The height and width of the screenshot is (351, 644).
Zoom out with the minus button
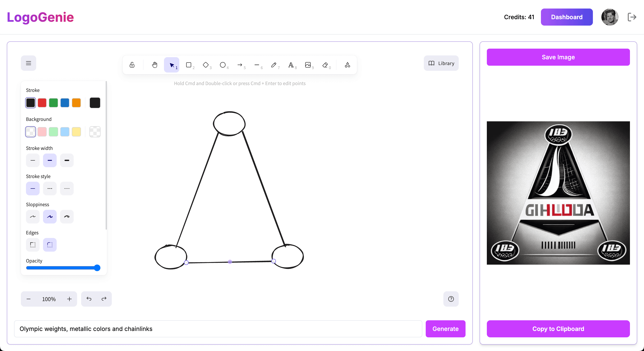(29, 299)
